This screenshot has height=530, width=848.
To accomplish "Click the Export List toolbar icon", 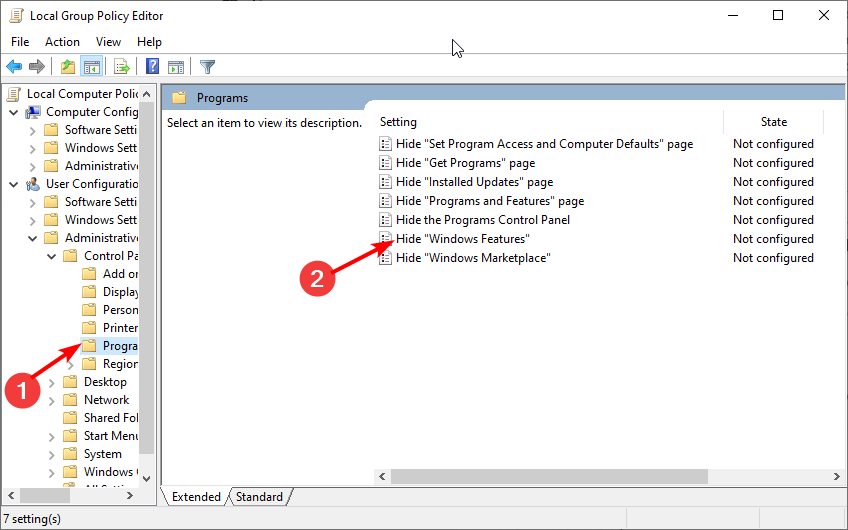I will pos(122,67).
